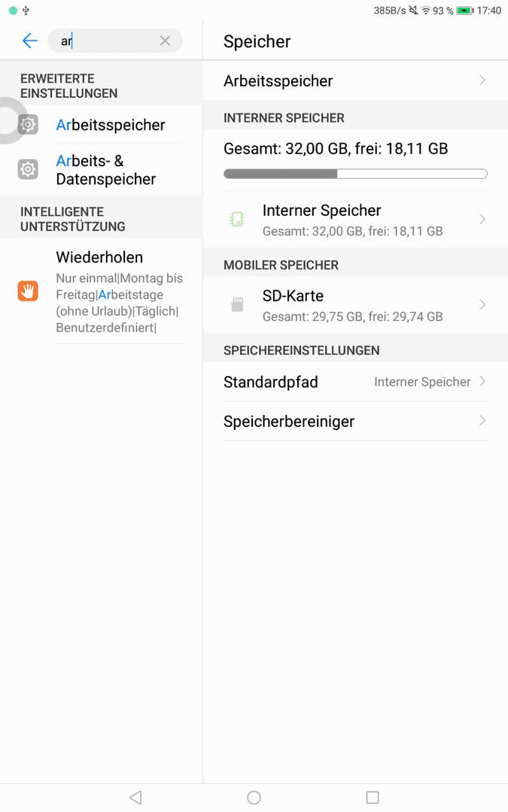Screen dimensions: 508x812
Task: Tap the SD card icon
Action: coord(237,304)
